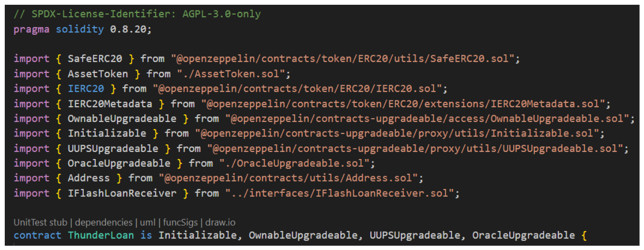
Task: Click the "contract" keyword
Action: click(x=38, y=235)
